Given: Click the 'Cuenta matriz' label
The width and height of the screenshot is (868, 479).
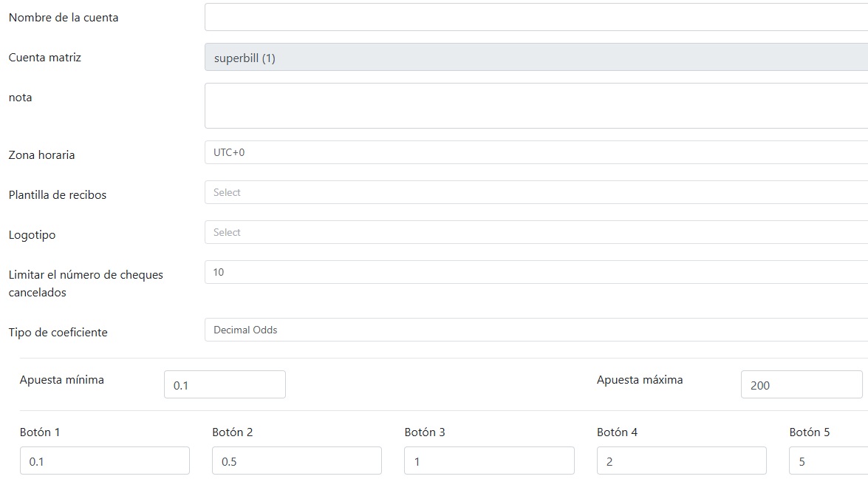Looking at the screenshot, I should point(45,58).
